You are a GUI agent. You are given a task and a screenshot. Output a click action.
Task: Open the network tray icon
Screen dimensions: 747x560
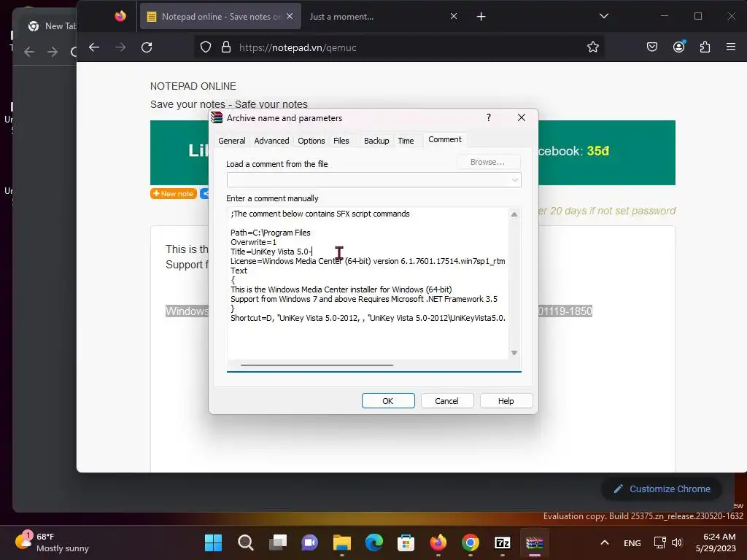click(659, 542)
